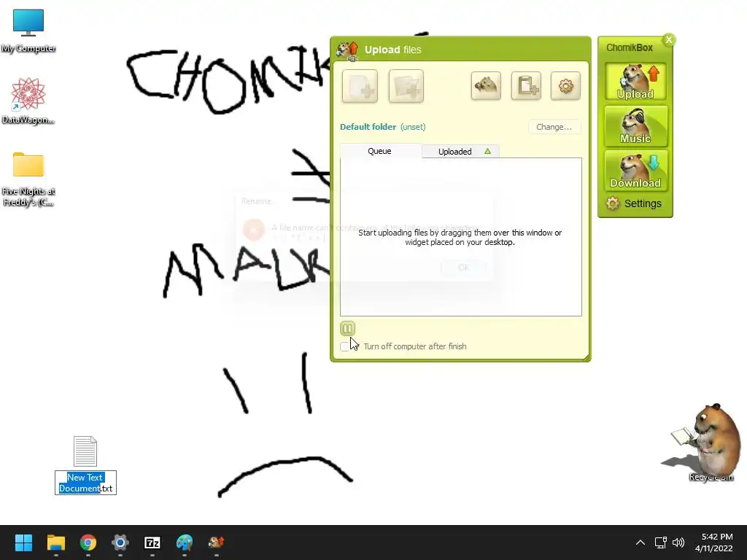Close the ChomikBox widget
Screen dimensions: 747x560
pos(669,40)
